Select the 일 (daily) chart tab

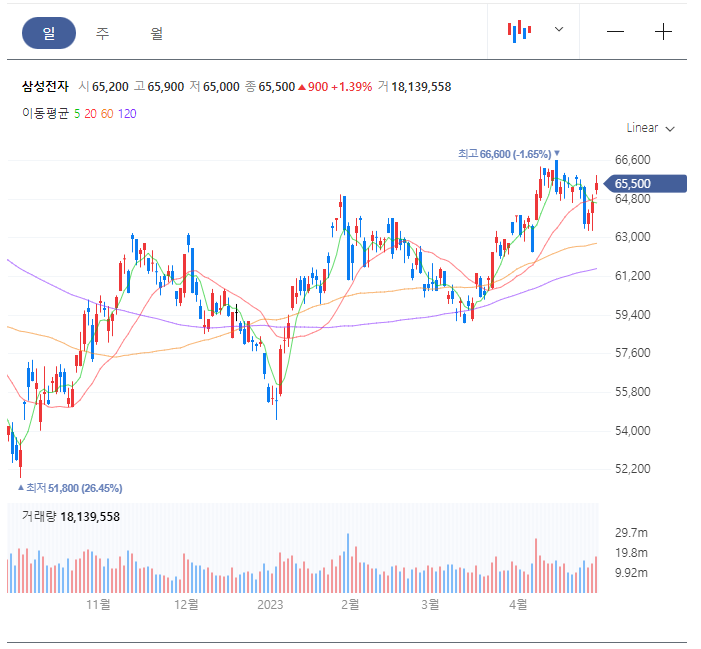tap(49, 33)
